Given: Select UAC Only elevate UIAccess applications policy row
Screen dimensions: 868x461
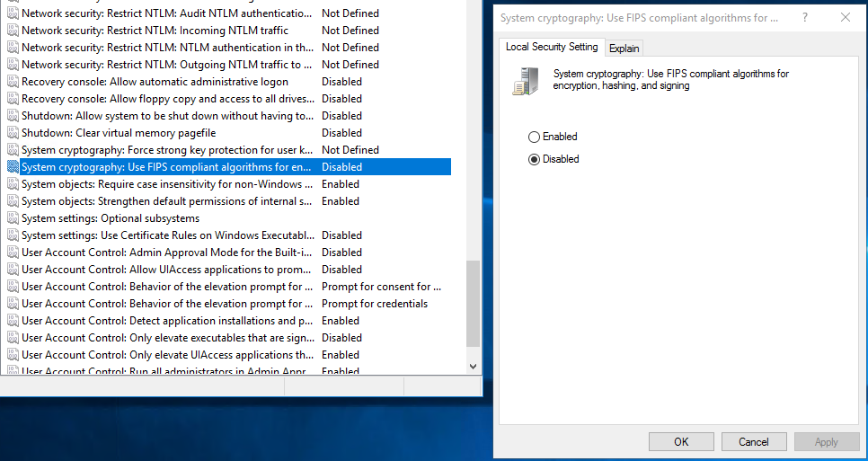Looking at the screenshot, I should tap(167, 355).
